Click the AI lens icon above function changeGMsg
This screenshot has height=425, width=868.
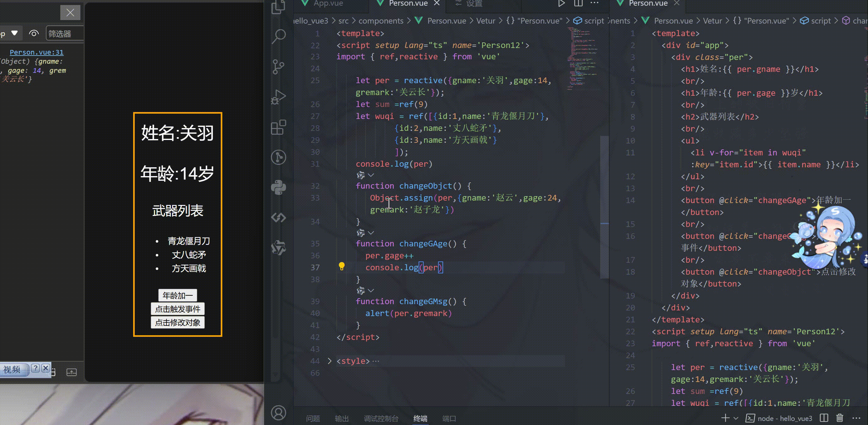coord(361,290)
